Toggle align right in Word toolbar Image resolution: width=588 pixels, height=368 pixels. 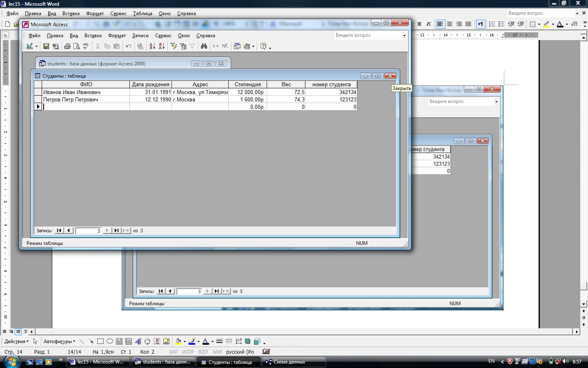(x=459, y=24)
